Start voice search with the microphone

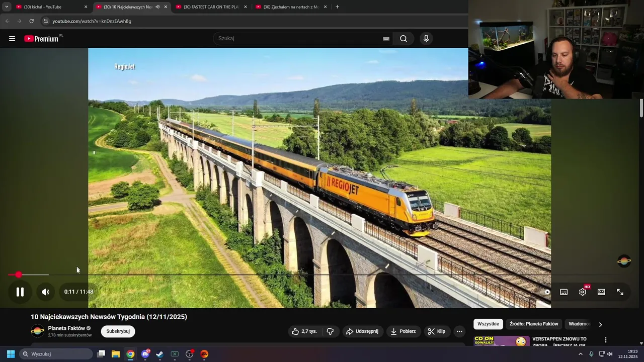click(x=426, y=39)
